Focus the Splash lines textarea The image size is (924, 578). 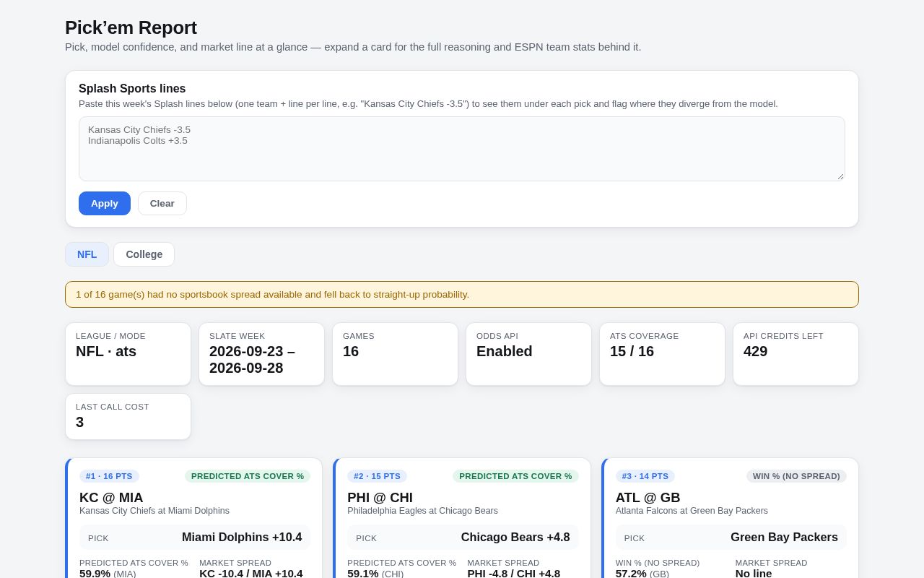pyautogui.click(x=462, y=149)
